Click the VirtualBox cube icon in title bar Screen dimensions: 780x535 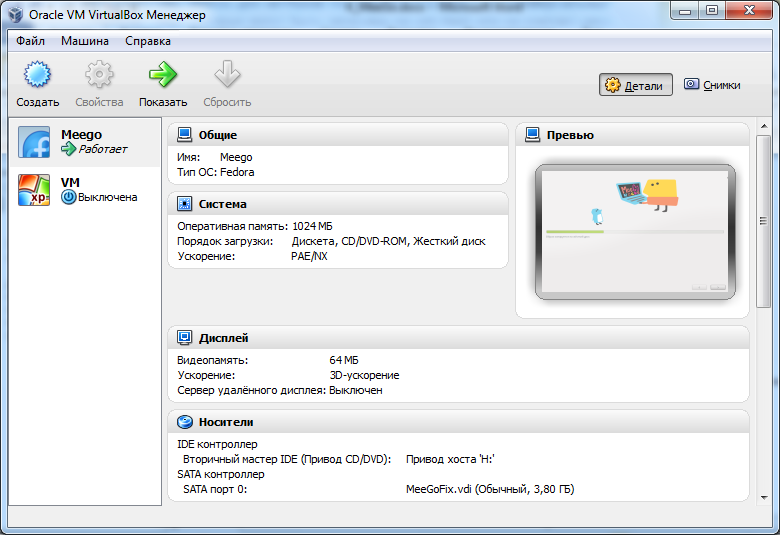click(x=16, y=14)
